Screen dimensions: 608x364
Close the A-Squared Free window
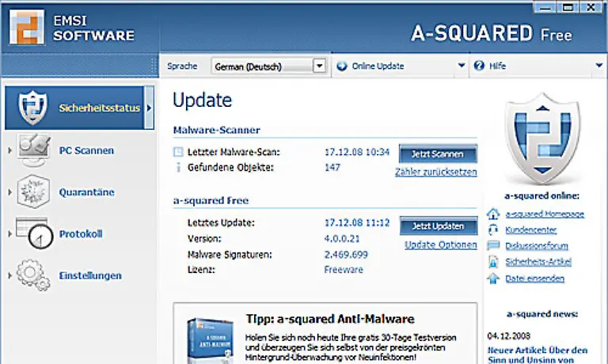point(591,7)
